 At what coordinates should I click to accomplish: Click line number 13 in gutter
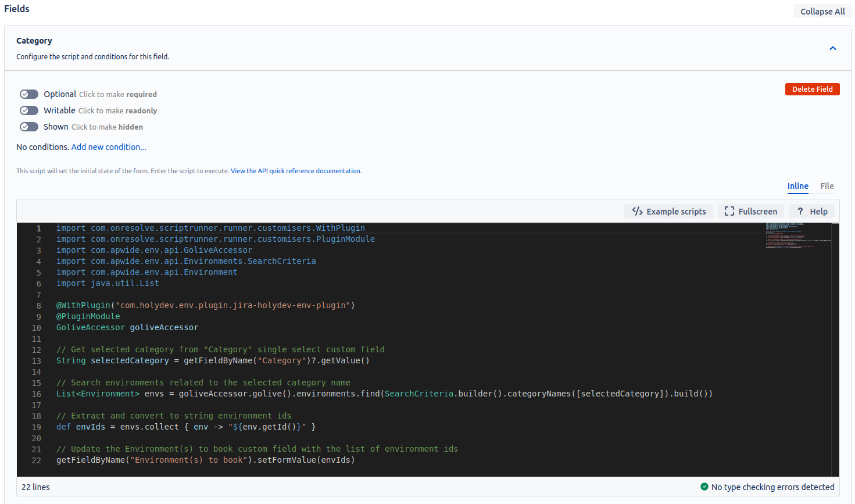(x=37, y=361)
